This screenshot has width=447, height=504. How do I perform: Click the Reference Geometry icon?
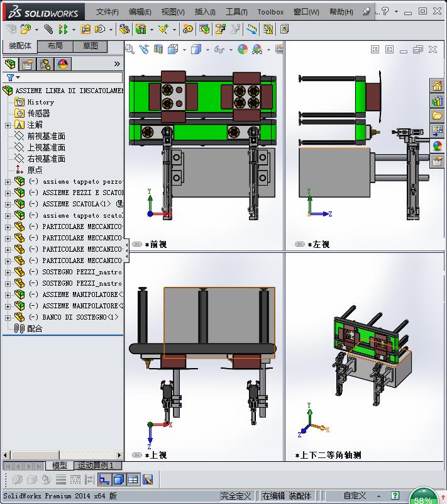pos(163,29)
